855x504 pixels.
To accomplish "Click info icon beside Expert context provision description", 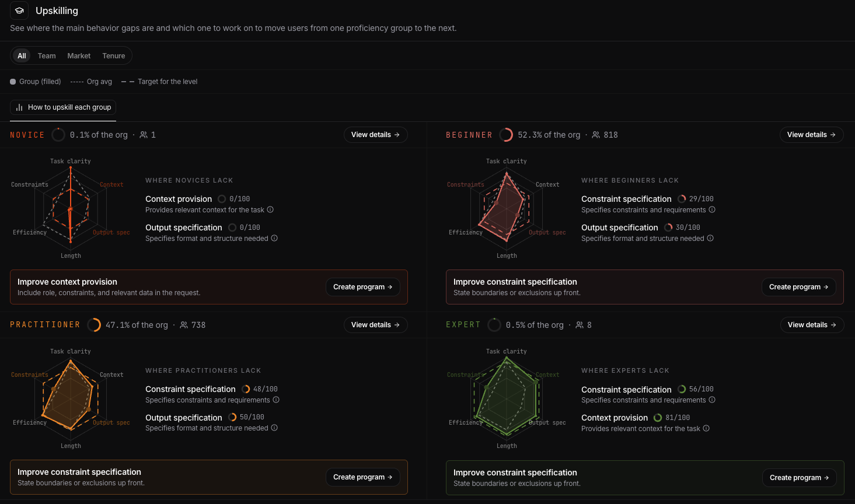I will coord(706,428).
